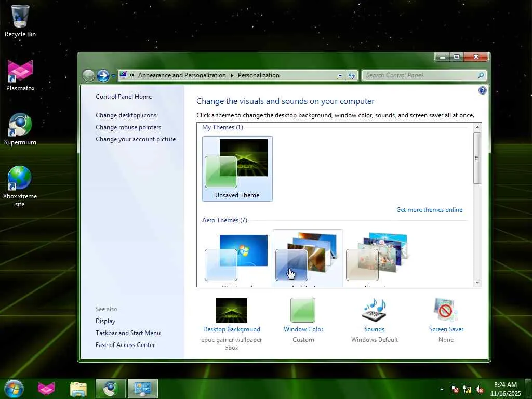The width and height of the screenshot is (532, 399).
Task: Click the My Themes (1) group header
Action: pyautogui.click(x=222, y=127)
